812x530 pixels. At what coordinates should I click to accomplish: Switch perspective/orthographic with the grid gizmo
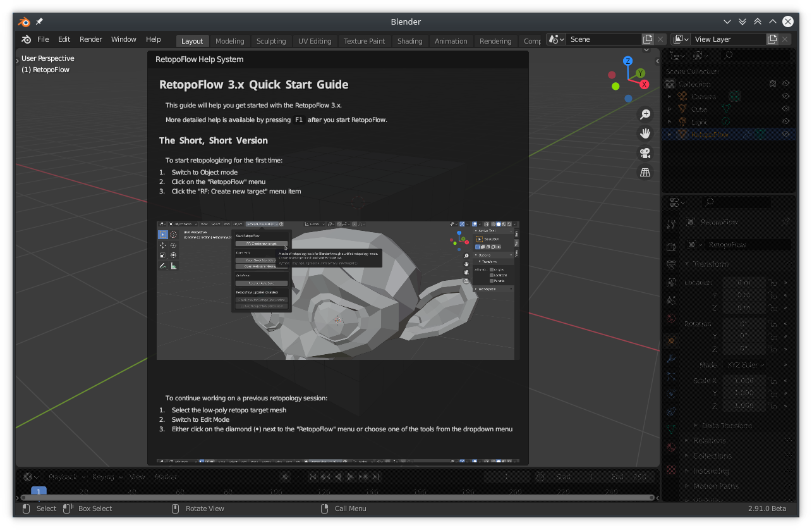click(645, 172)
